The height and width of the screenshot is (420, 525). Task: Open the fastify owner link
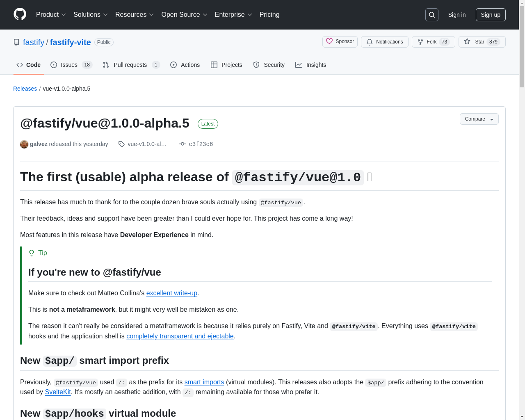pyautogui.click(x=34, y=42)
